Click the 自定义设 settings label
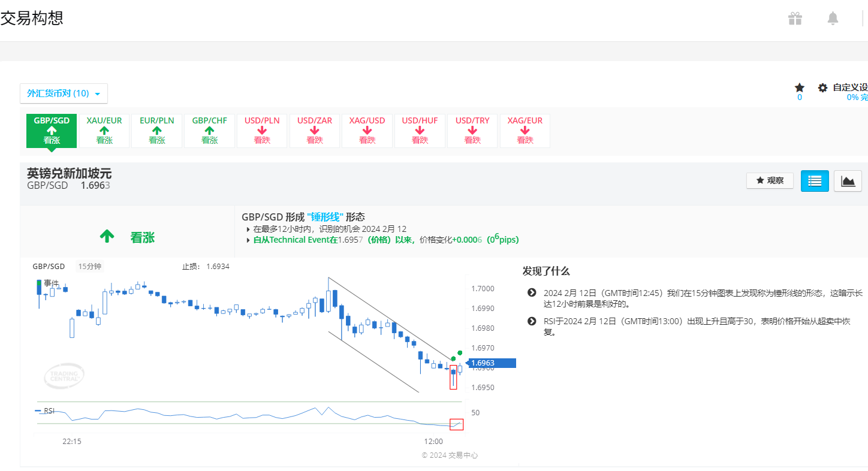This screenshot has width=868, height=471. click(x=850, y=87)
